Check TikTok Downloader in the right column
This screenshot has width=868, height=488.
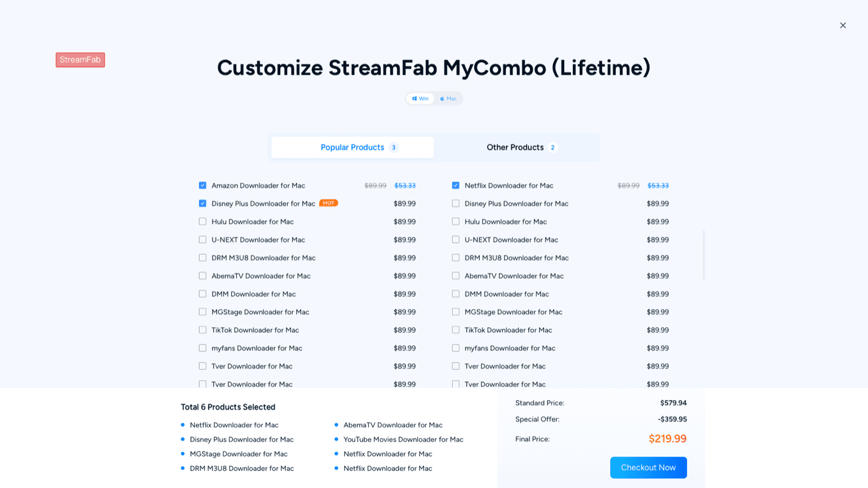pyautogui.click(x=456, y=330)
